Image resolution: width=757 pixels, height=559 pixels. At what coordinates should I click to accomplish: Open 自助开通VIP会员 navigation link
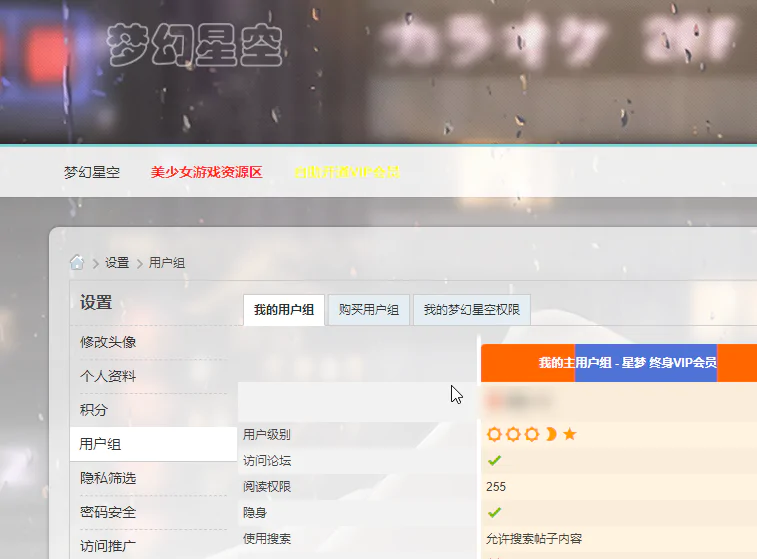tap(347, 172)
